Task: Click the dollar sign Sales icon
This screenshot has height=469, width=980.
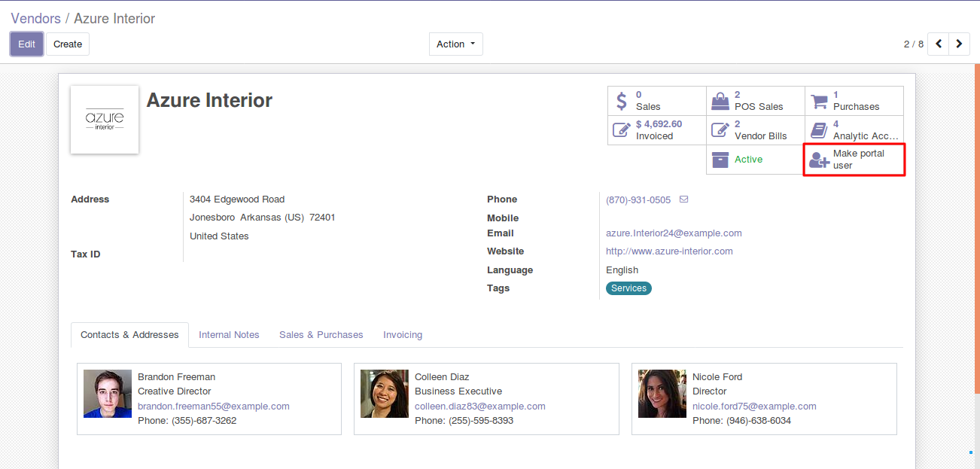Action: (x=621, y=101)
